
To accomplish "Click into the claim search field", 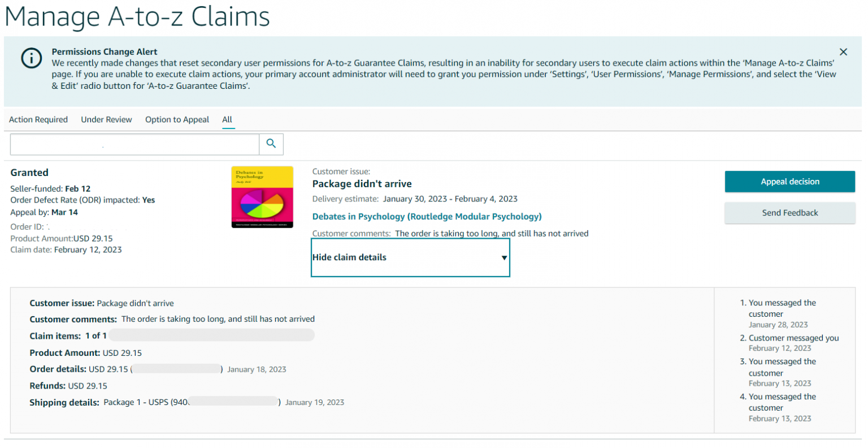I will (x=134, y=145).
